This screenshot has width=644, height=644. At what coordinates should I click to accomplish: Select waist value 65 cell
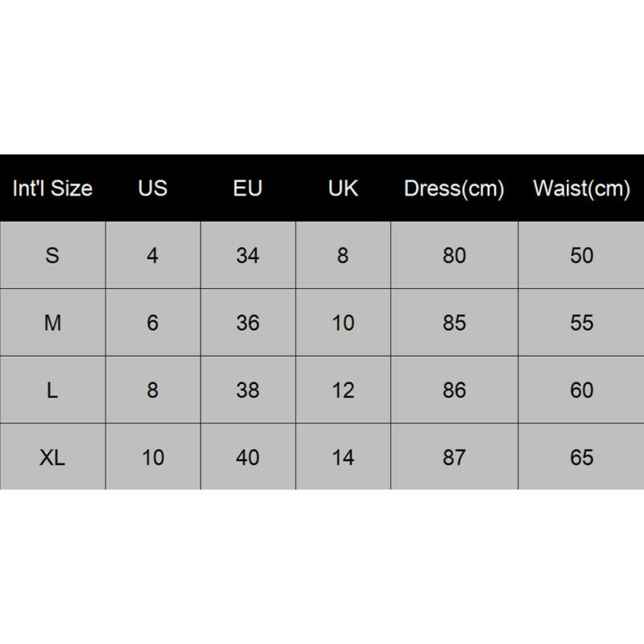click(581, 457)
